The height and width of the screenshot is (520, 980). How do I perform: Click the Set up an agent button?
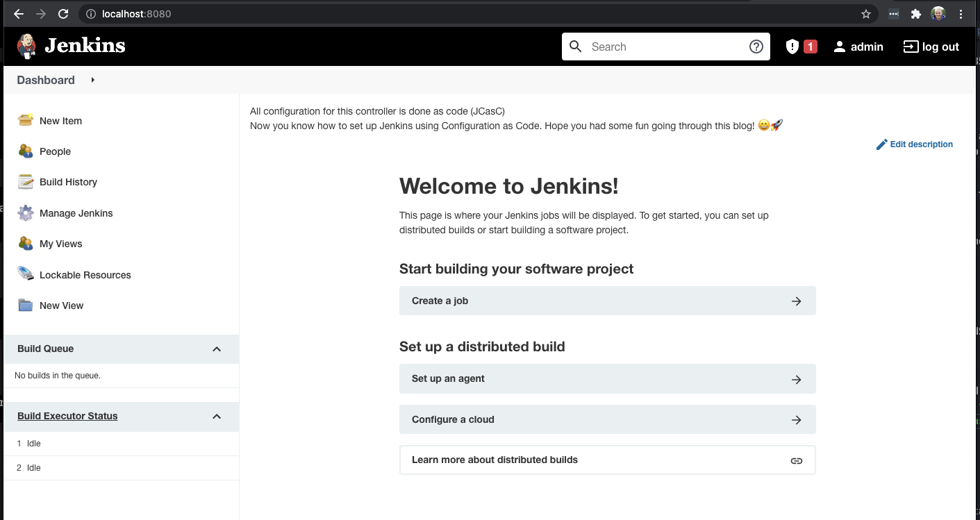click(x=607, y=379)
